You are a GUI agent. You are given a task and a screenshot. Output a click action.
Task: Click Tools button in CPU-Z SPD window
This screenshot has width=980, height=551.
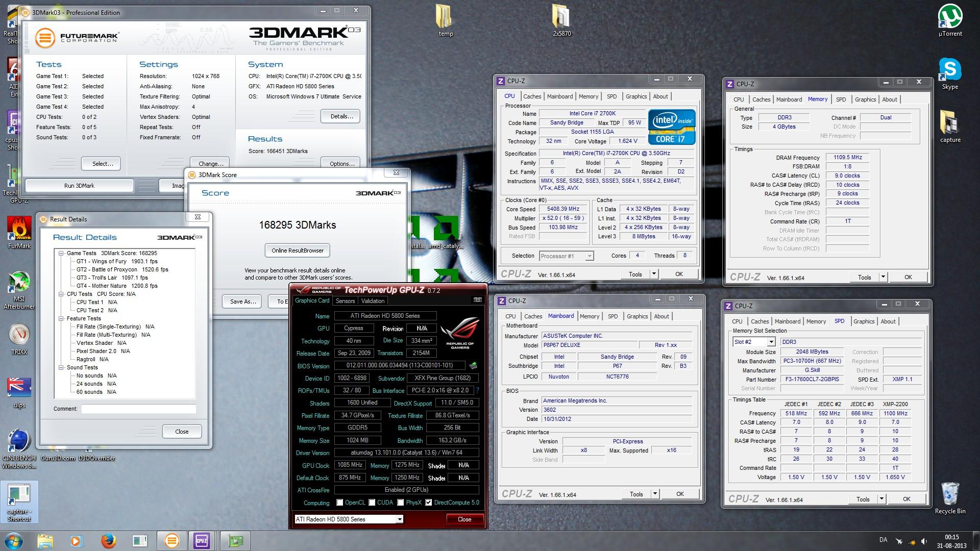tap(863, 499)
